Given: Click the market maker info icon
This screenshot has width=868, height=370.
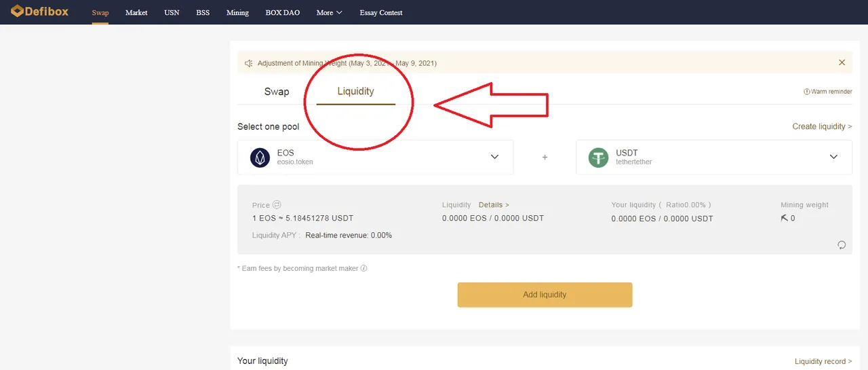Looking at the screenshot, I should point(364,268).
